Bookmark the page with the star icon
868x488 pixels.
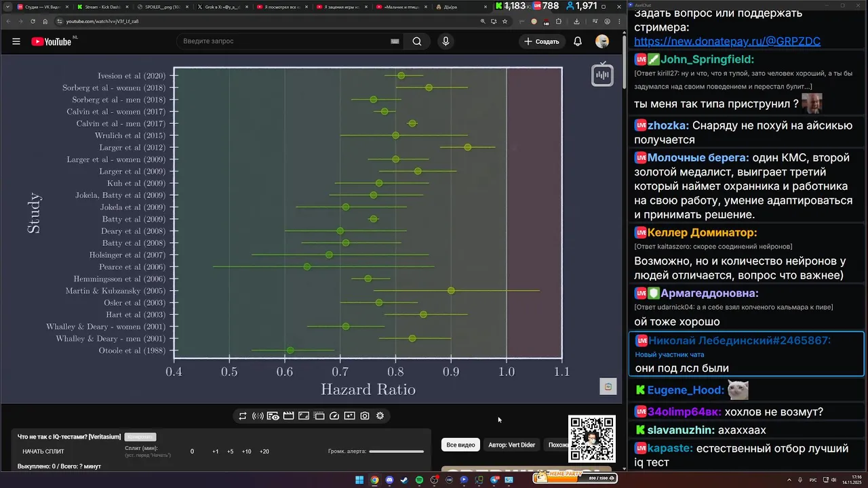pyautogui.click(x=505, y=21)
